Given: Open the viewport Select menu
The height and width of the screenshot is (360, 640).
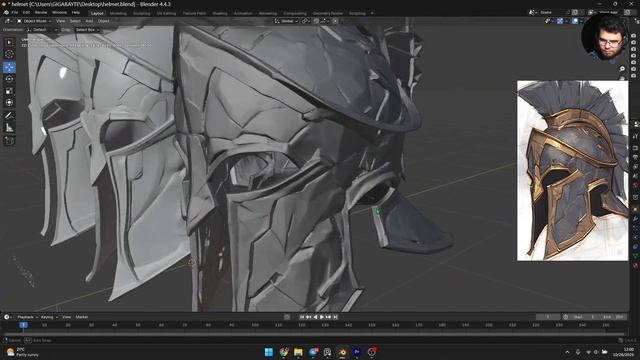Looking at the screenshot, I should tap(75, 21).
